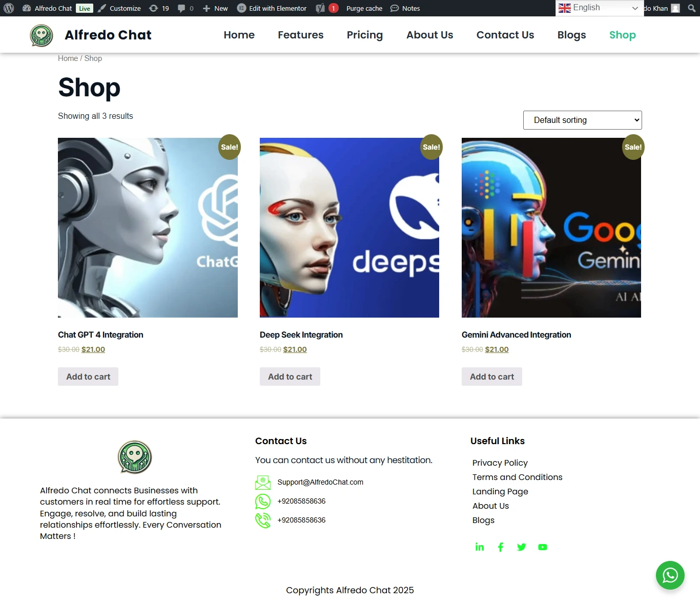Viewport: 700px width, 605px height.
Task: Select the Shop menu item
Action: click(623, 35)
